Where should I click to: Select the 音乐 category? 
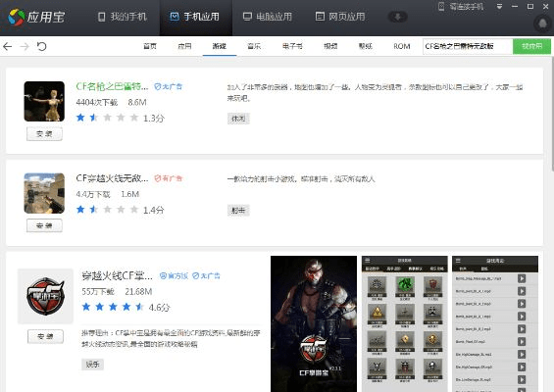[x=254, y=46]
